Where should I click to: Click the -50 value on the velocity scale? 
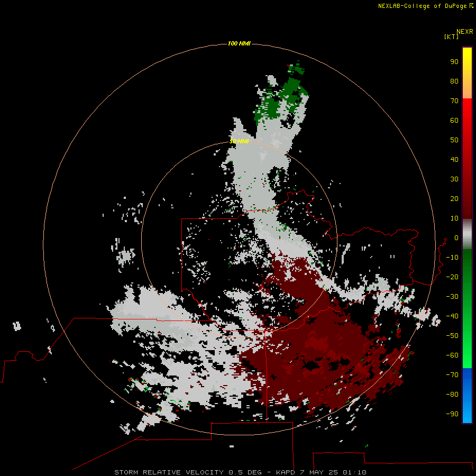(x=452, y=336)
